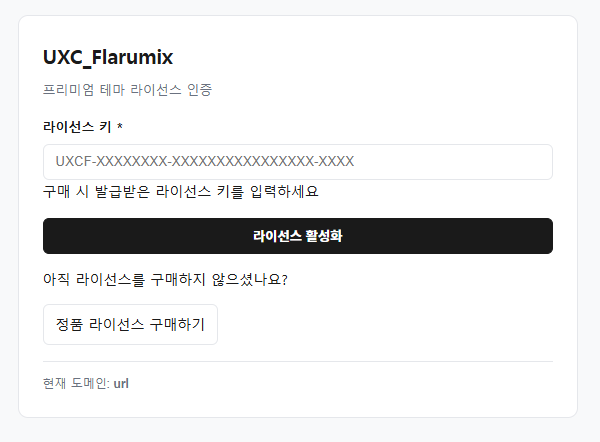Click the 라이선스 키 field label
Image resolution: width=600 pixels, height=442 pixels.
pyautogui.click(x=77, y=127)
